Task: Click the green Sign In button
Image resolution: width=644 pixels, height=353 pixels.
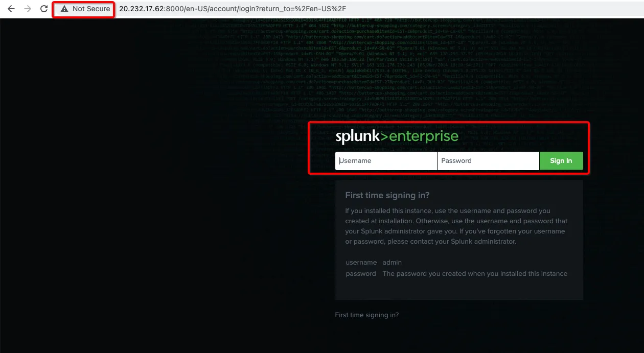Action: click(561, 160)
